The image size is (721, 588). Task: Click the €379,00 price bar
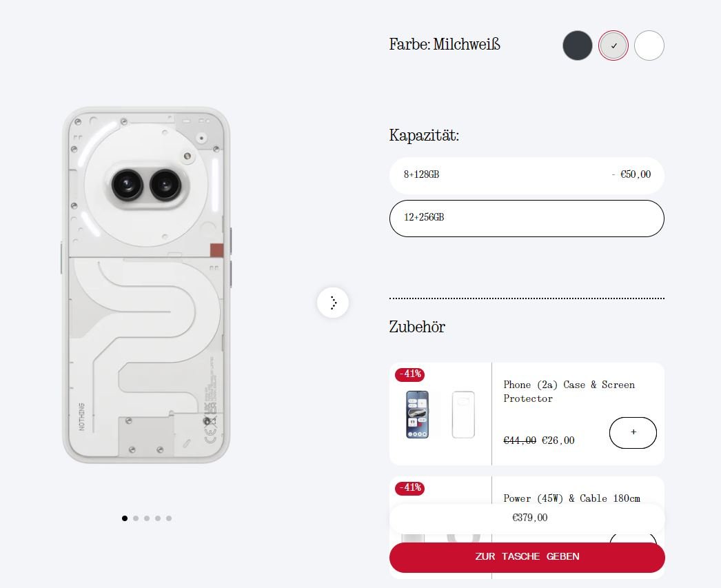(527, 518)
